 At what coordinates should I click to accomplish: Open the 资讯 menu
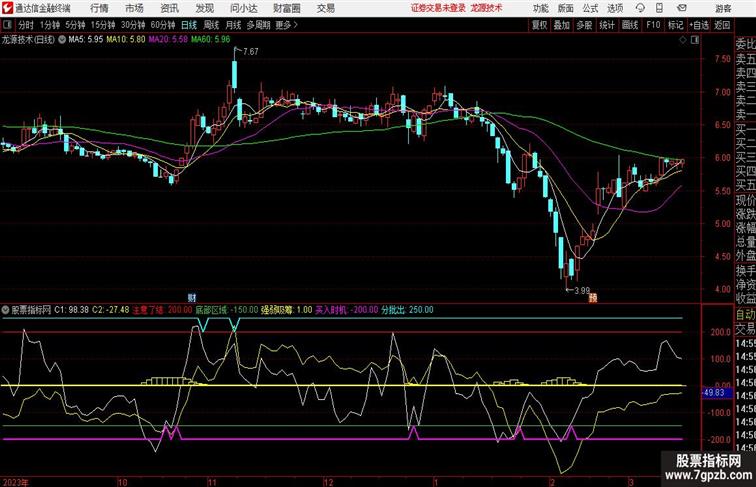click(x=169, y=8)
